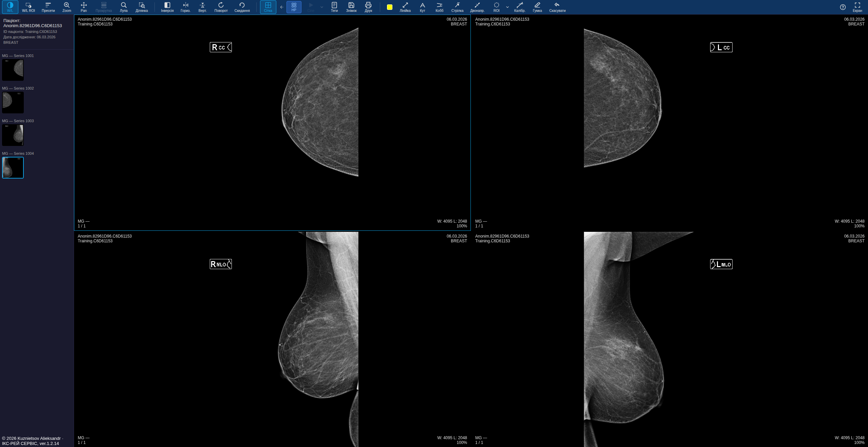This screenshot has height=447, width=868.
Task: Select the Кут angle tool
Action: point(422,7)
